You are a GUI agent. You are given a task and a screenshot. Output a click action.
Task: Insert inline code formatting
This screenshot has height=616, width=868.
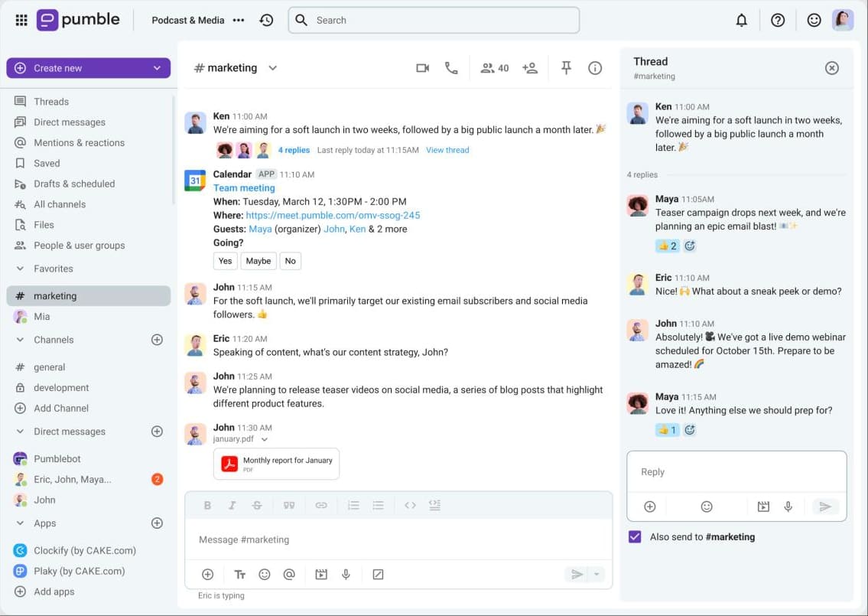tap(410, 505)
